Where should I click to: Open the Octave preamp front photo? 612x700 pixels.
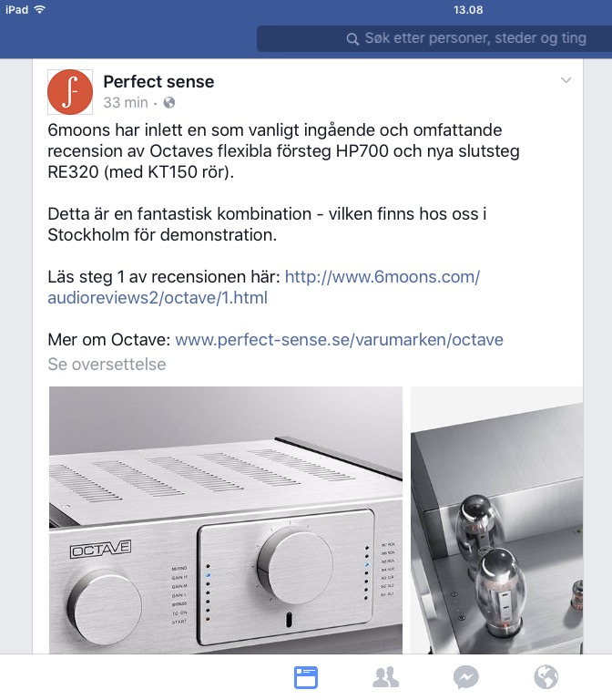tap(226, 520)
